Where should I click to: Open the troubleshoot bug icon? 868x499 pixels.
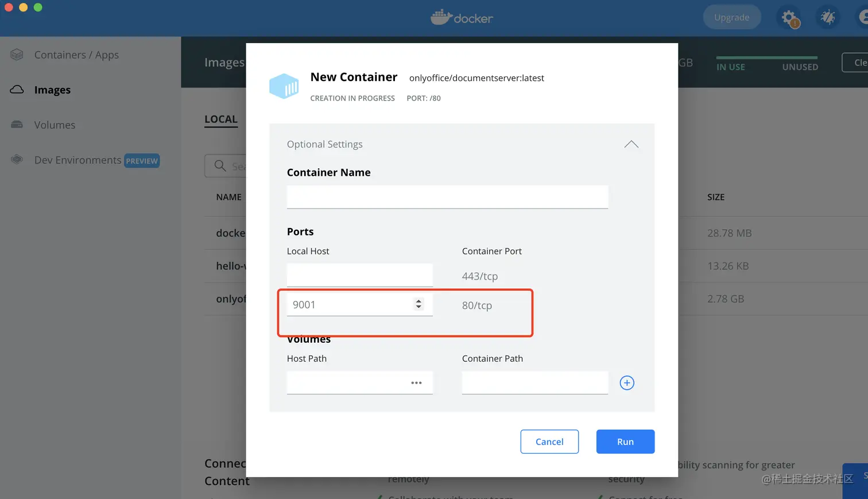click(x=827, y=17)
